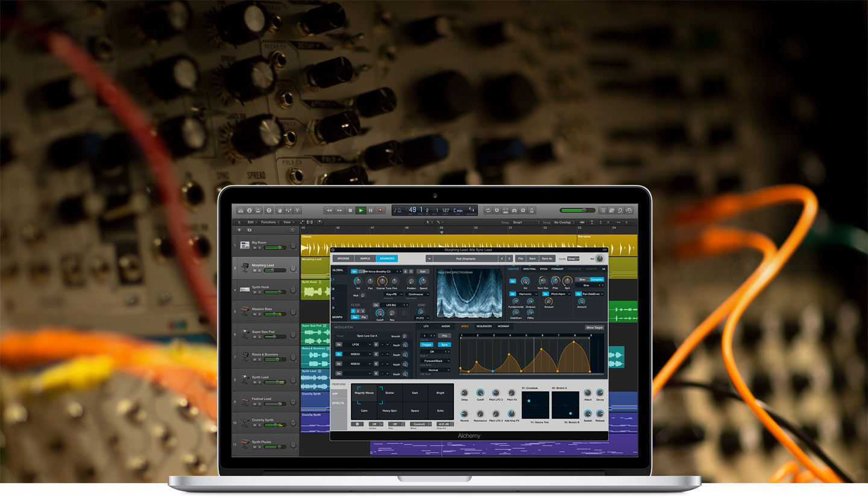Open the Quality dropdown set to Great
The width and height of the screenshot is (868, 497).
[x=572, y=258]
